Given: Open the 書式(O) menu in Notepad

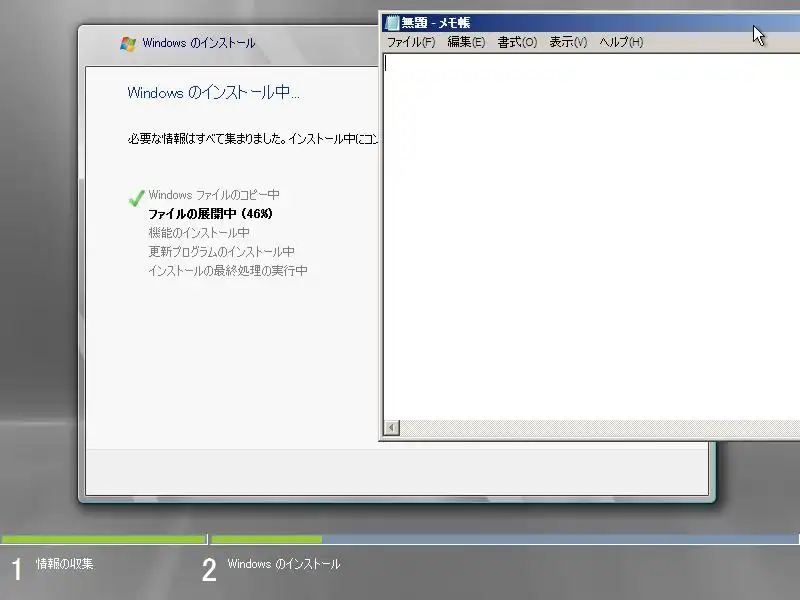Looking at the screenshot, I should click(x=517, y=42).
